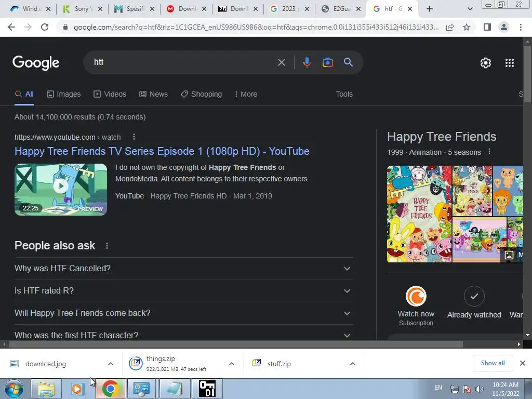
Task: Open More search filters menu
Action: tap(246, 95)
